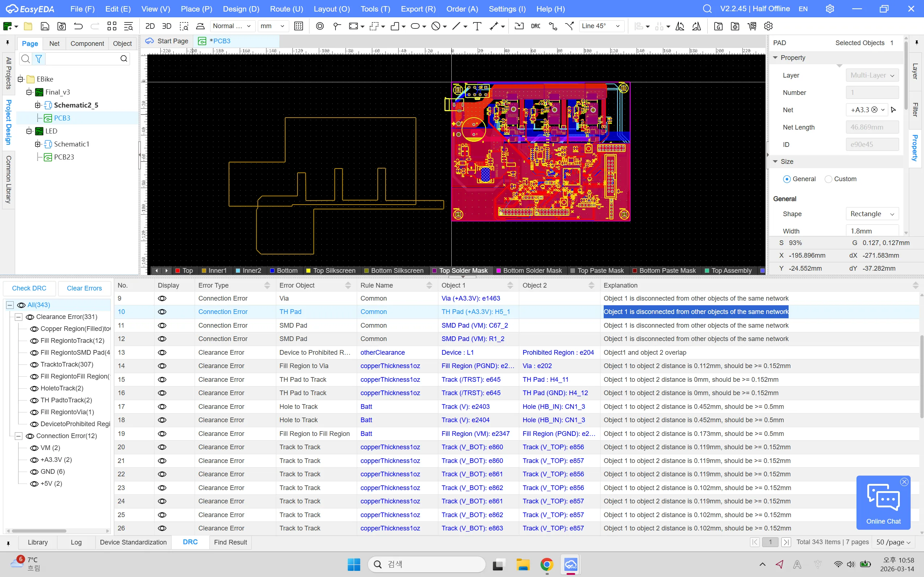This screenshot has height=577, width=924.
Task: Toggle visibility eye for error row 13
Action: 162,352
